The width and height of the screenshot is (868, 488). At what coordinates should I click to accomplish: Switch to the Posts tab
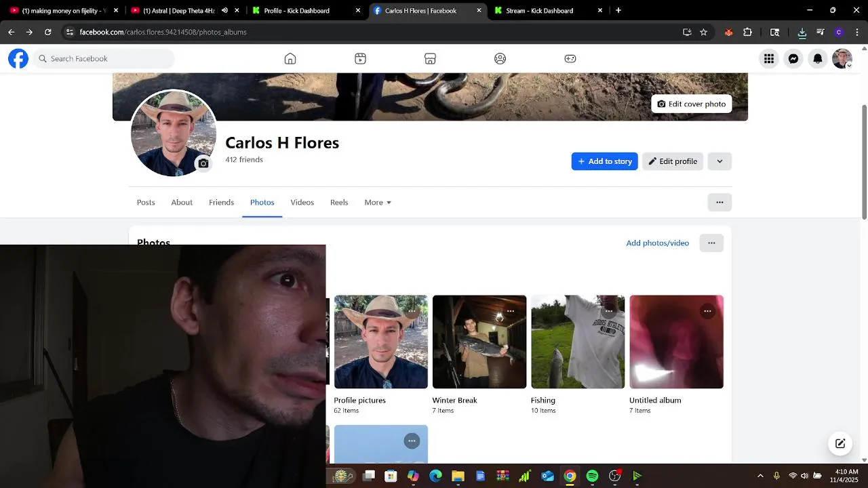point(146,202)
